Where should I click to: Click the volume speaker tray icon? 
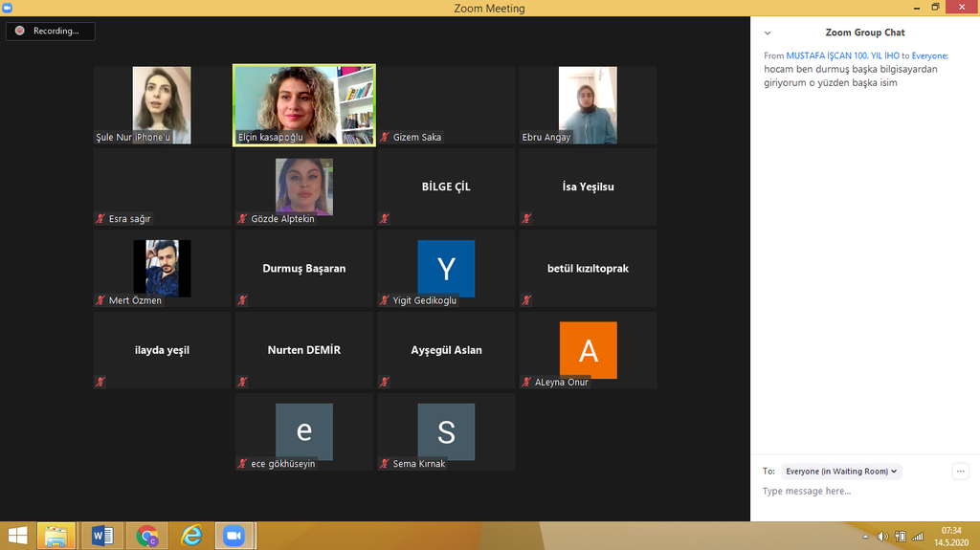[882, 537]
